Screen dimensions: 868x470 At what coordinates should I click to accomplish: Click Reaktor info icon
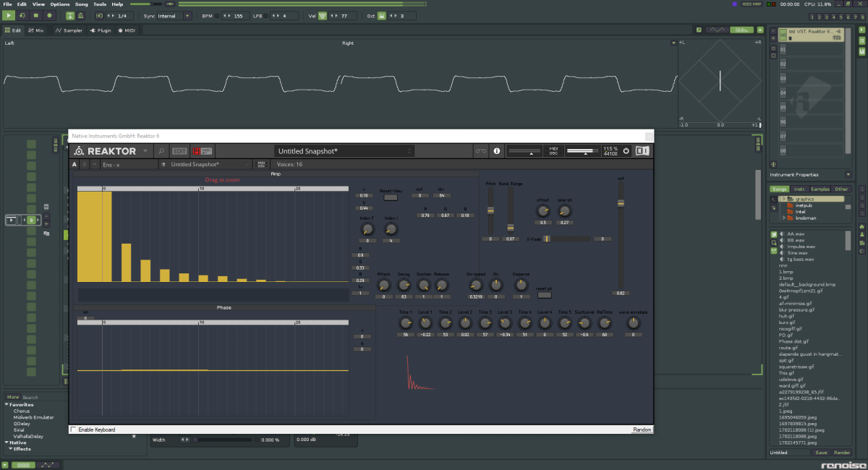[496, 151]
